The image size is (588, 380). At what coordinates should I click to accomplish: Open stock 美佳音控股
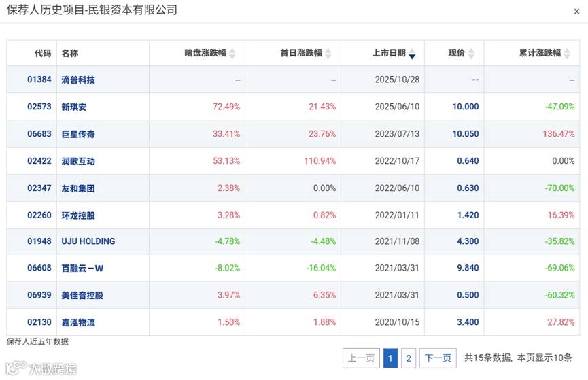(82, 295)
